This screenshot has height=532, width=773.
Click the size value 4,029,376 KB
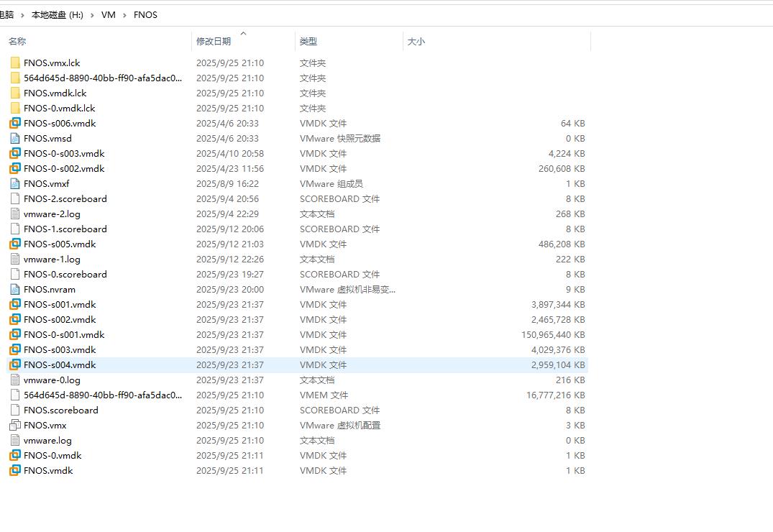(558, 349)
